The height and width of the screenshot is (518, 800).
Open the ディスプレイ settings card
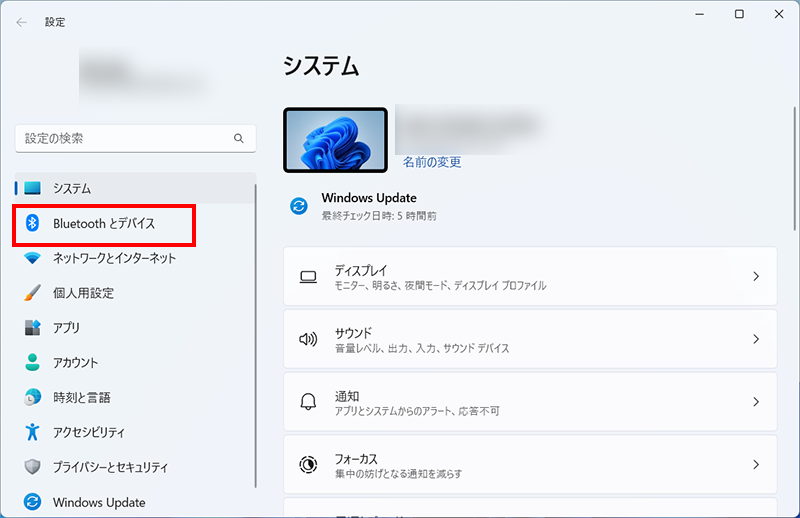[x=530, y=276]
